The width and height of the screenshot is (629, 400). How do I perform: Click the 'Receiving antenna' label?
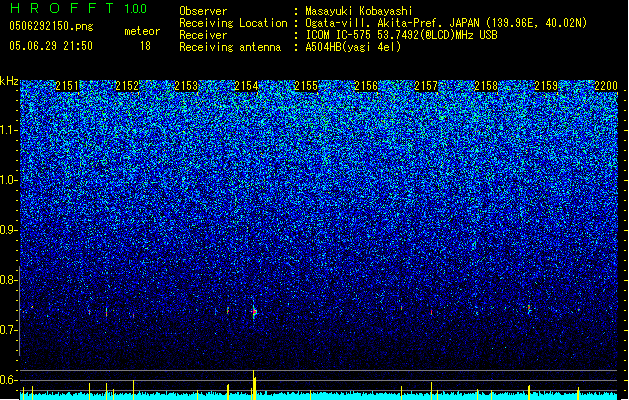230,47
